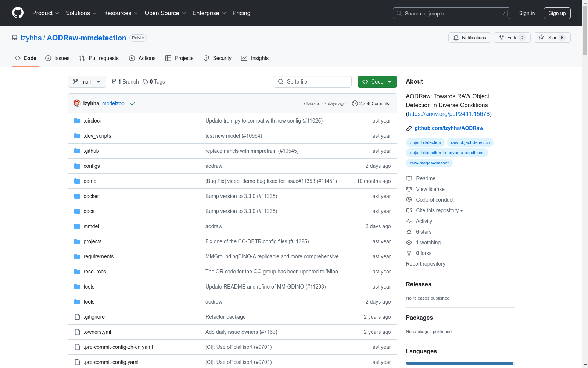Click the commit history clock icon
The height and width of the screenshot is (368, 588).
coord(355,103)
